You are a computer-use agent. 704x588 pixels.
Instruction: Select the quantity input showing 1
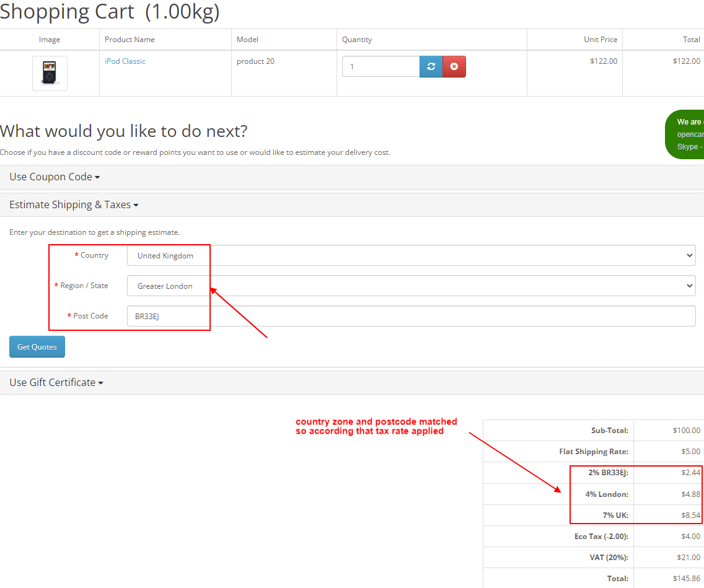381,66
